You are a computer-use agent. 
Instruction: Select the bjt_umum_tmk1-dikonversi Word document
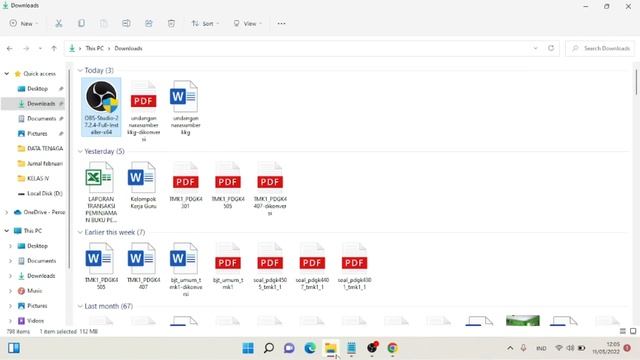tap(185, 269)
